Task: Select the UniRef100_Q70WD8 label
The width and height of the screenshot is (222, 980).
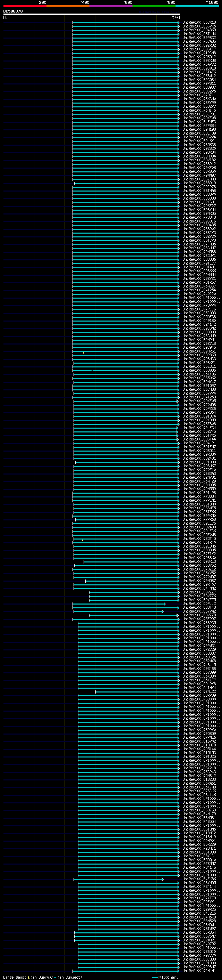Action: (199, 405)
